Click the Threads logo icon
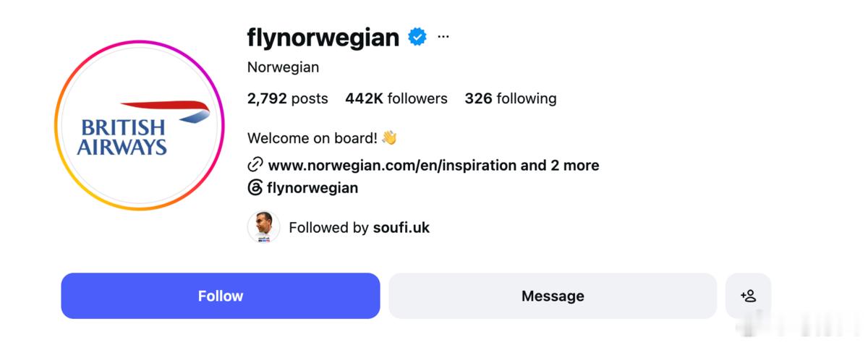The width and height of the screenshot is (868, 345). point(255,188)
